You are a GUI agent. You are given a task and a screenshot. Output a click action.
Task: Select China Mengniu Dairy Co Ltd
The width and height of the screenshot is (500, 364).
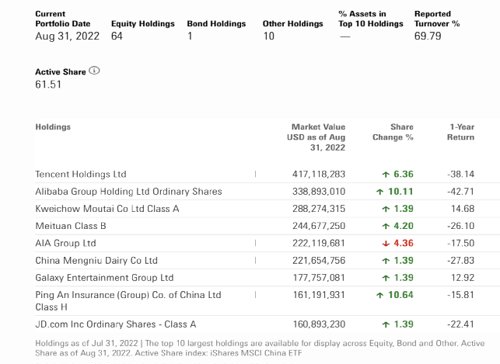click(x=96, y=261)
